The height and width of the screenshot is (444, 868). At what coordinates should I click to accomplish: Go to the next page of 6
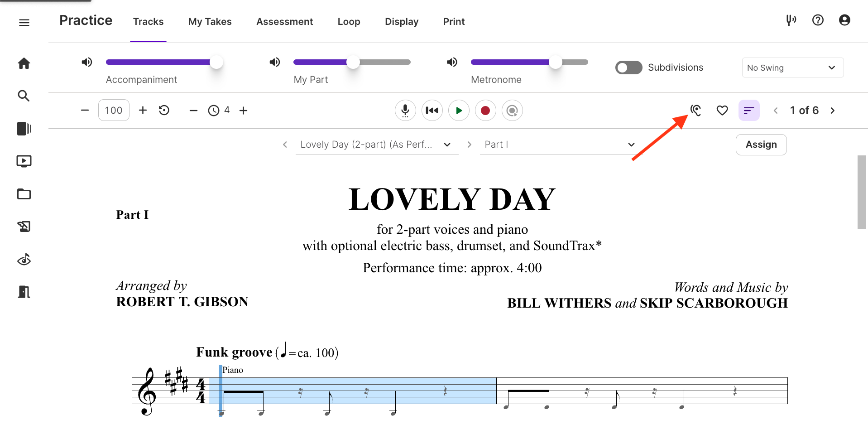(832, 111)
